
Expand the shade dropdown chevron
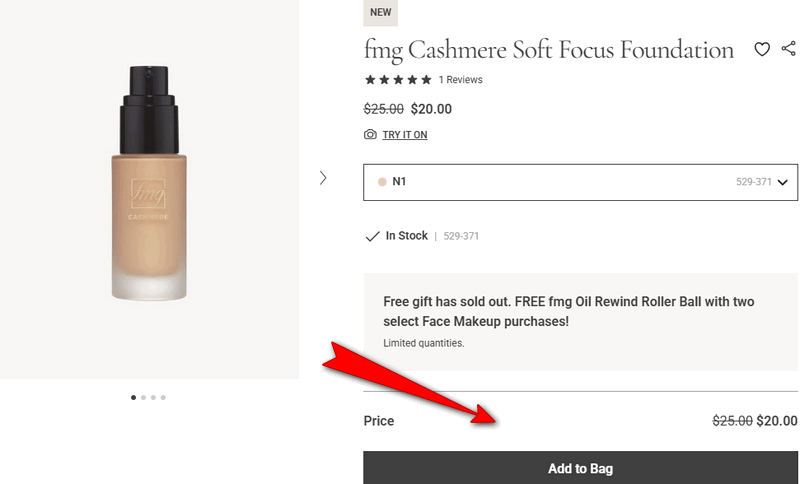click(782, 183)
